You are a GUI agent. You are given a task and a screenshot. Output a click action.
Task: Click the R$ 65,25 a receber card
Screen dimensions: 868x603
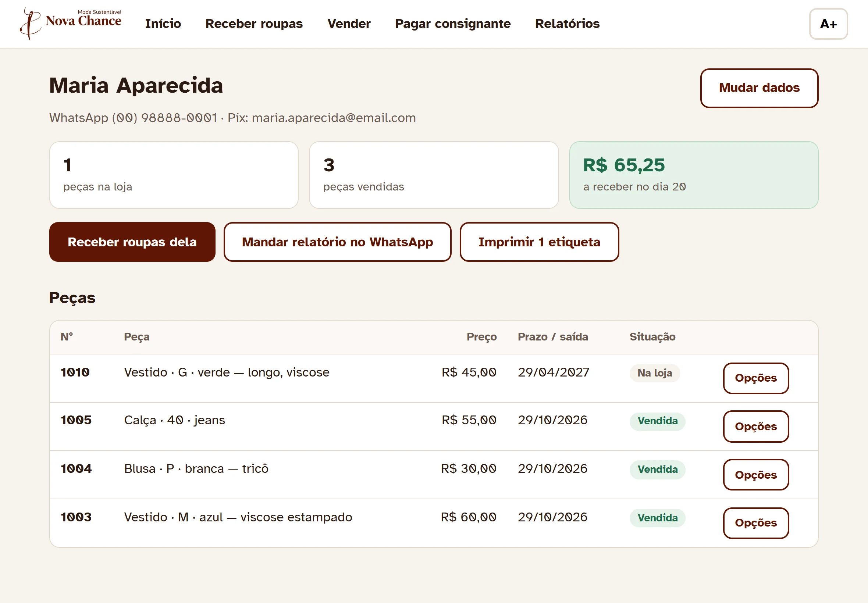tap(694, 175)
